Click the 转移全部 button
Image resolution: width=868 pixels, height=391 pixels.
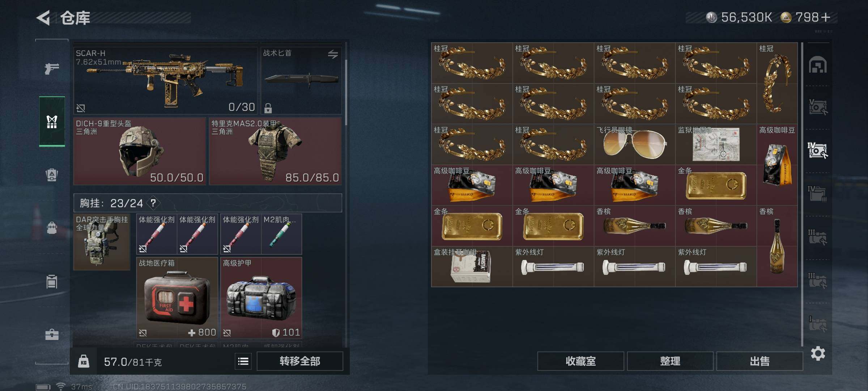point(300,361)
